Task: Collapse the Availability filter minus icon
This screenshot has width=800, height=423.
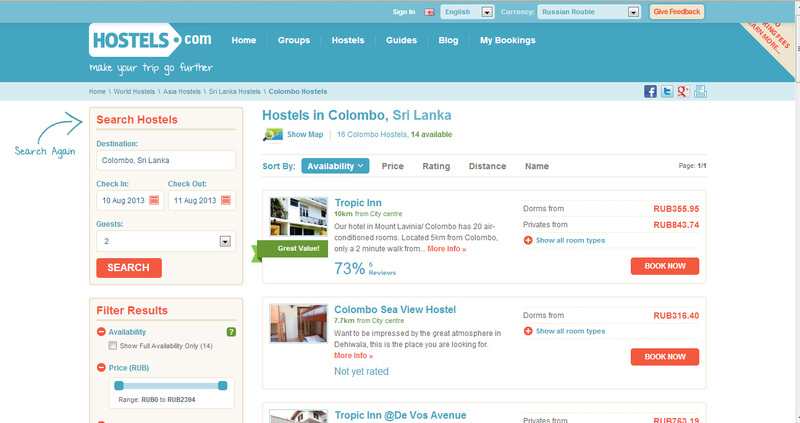Action: pos(101,332)
